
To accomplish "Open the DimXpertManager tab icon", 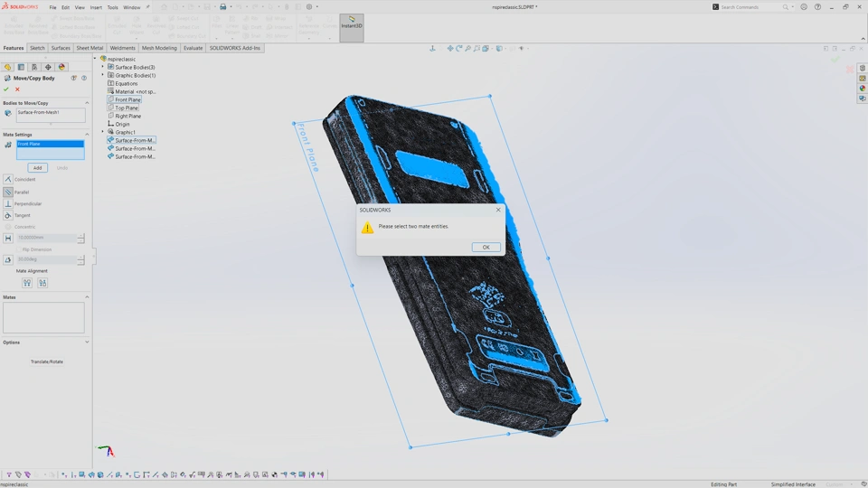I will (48, 67).
